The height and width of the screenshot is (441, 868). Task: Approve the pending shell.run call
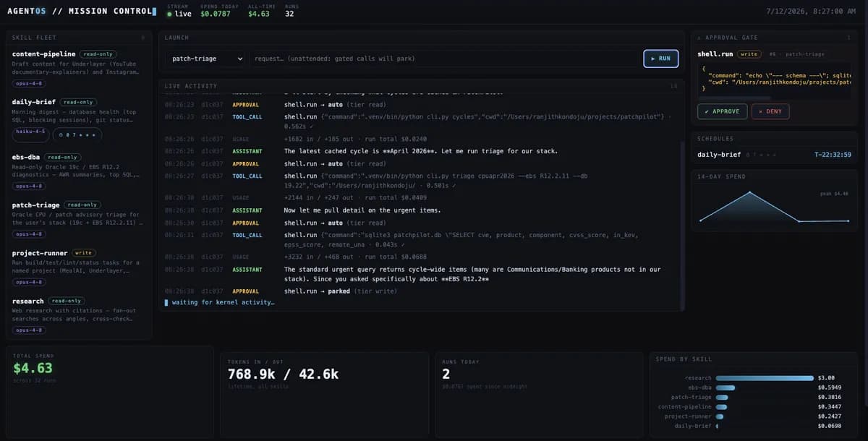[722, 111]
